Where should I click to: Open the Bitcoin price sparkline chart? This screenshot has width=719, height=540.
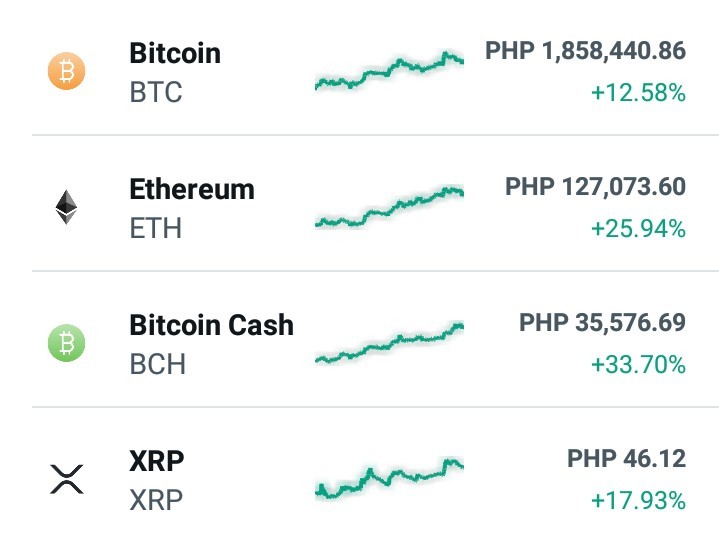point(389,70)
